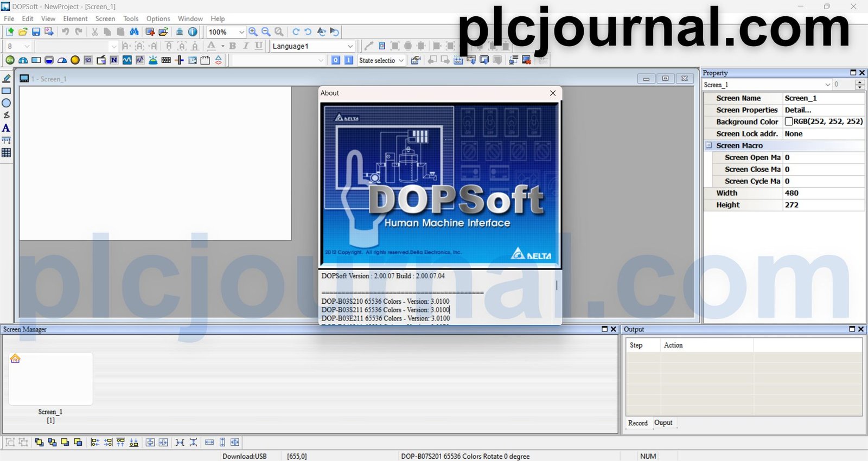Toggle underline text formatting

pyautogui.click(x=259, y=46)
